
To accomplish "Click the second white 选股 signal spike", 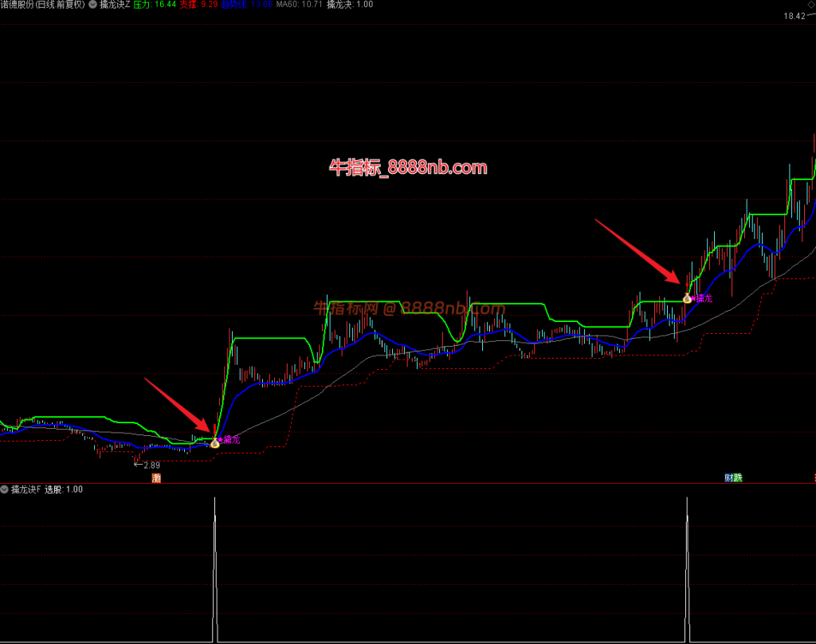I will point(687,570).
